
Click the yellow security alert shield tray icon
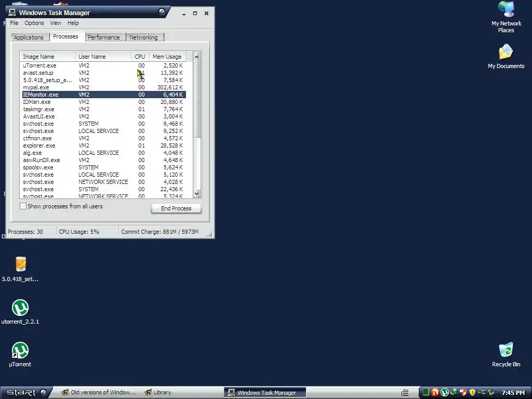tap(472, 393)
